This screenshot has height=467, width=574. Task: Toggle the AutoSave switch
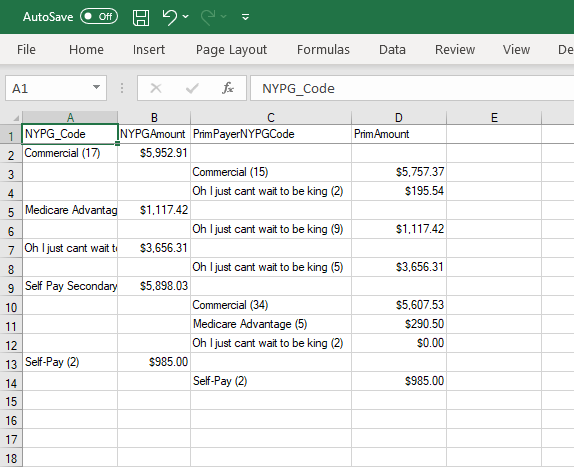99,16
